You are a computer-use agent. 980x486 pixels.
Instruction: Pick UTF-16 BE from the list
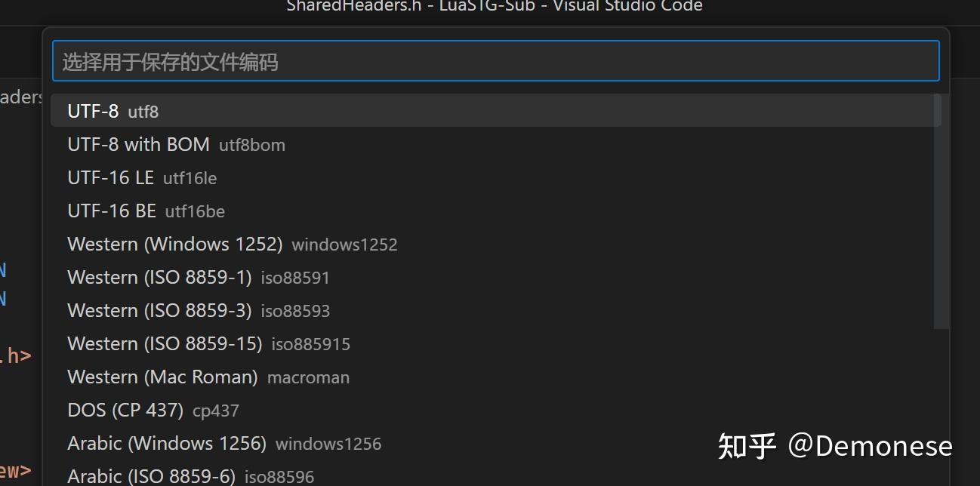(x=495, y=211)
